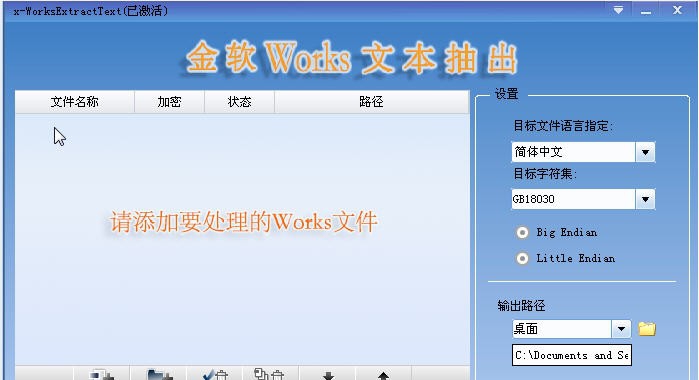The width and height of the screenshot is (699, 380).
Task: Click the 路径 column header
Action: [371, 102]
